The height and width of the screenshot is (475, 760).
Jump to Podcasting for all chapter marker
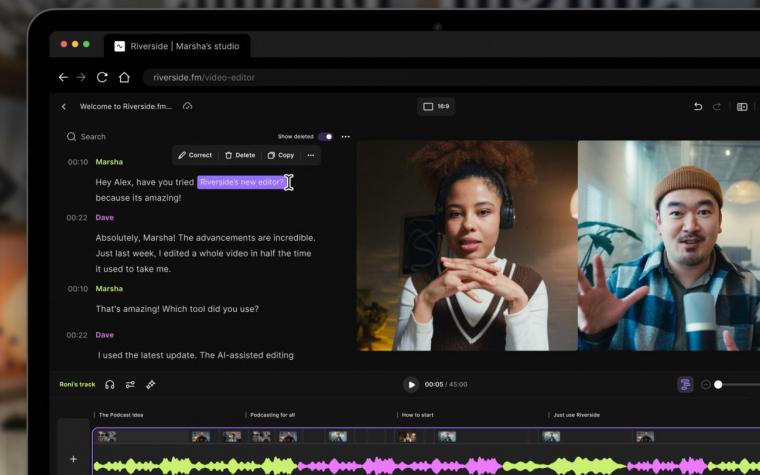click(x=272, y=415)
